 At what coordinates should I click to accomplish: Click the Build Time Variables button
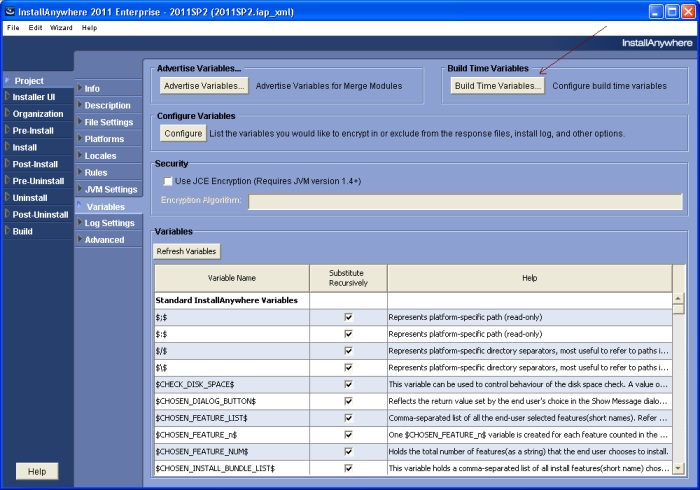pyautogui.click(x=497, y=86)
